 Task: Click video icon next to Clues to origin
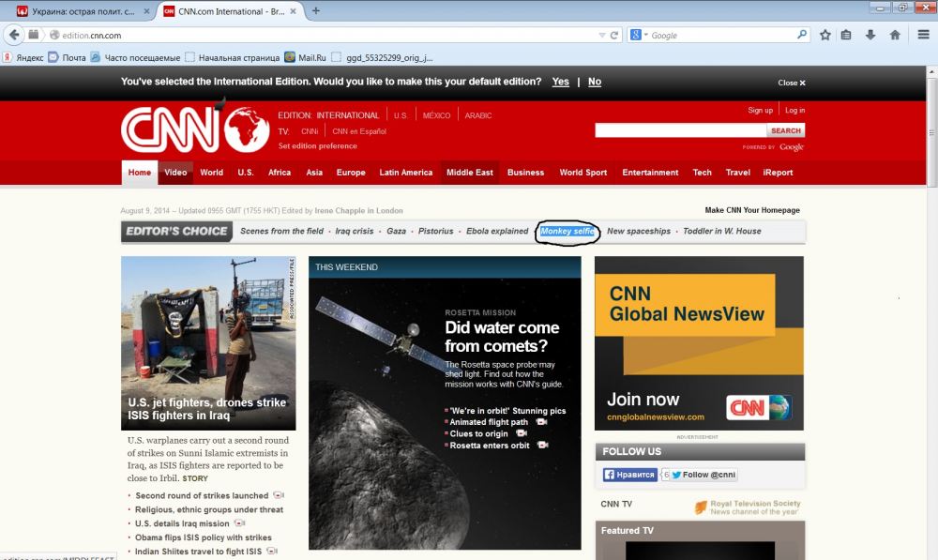(521, 433)
